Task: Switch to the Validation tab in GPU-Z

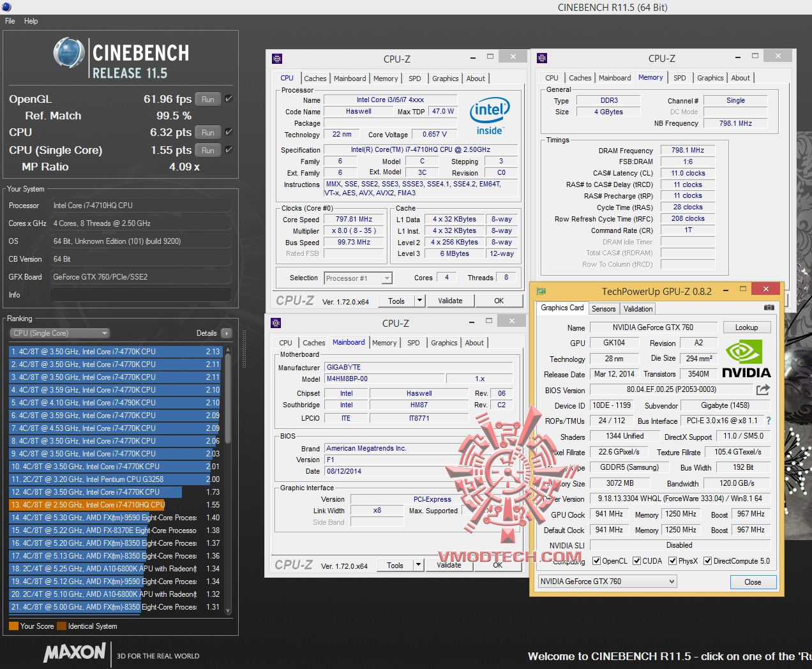Action: 638,309
